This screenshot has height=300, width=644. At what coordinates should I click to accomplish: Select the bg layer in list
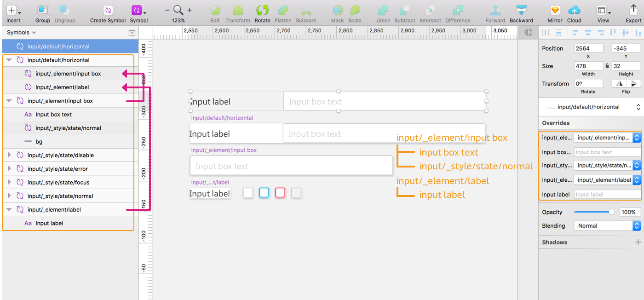(x=39, y=142)
